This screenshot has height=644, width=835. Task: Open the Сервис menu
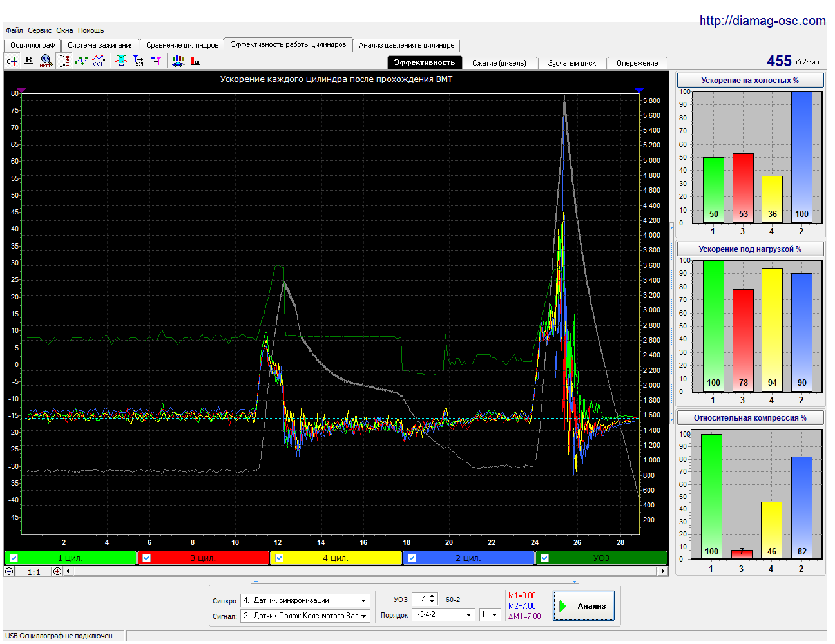coord(39,30)
